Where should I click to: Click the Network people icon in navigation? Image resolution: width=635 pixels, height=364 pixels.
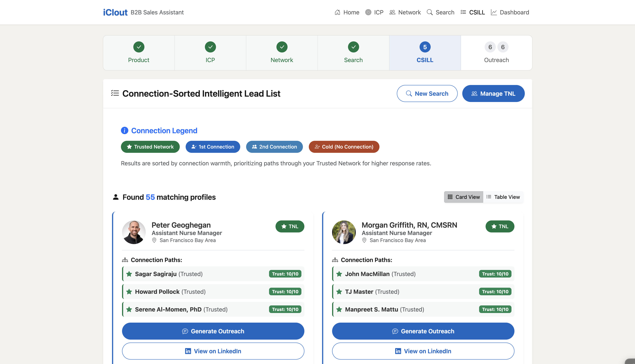coord(392,12)
